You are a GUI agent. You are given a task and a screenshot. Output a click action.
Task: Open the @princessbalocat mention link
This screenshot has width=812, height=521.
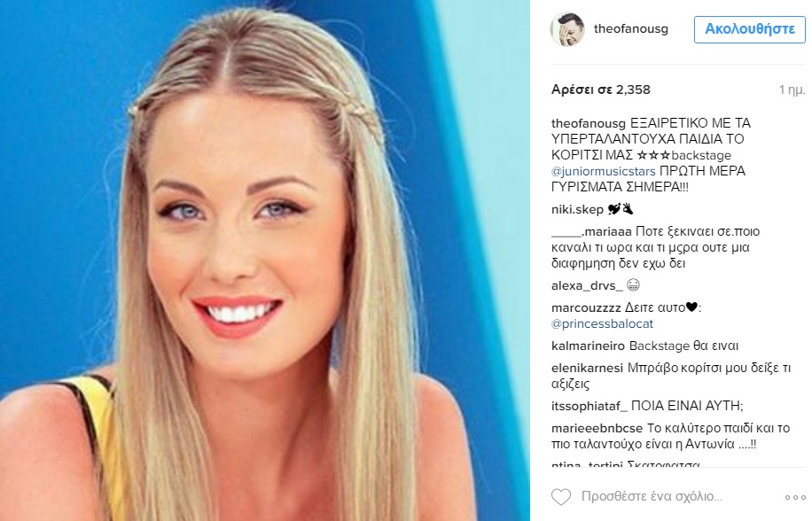click(602, 324)
